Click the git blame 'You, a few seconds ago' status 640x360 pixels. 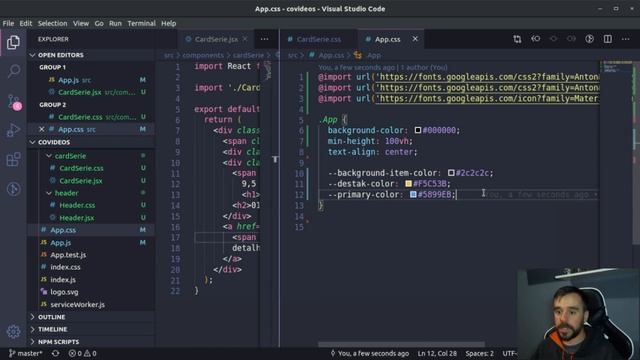[370, 353]
